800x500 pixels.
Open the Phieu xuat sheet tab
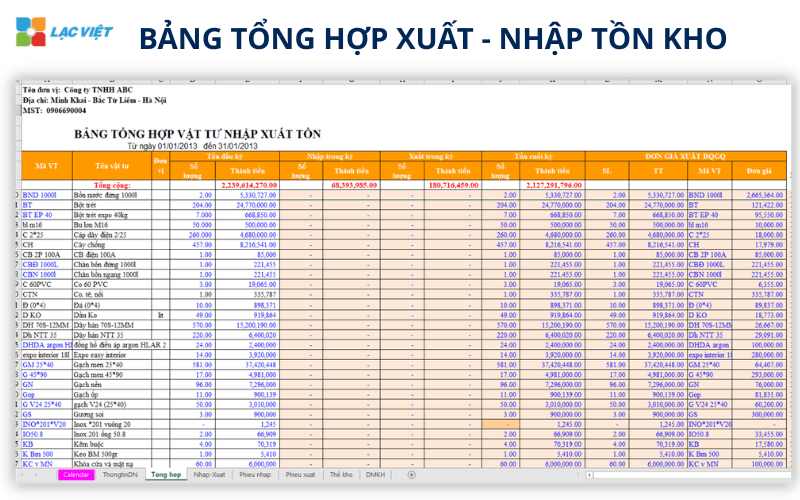[x=301, y=474]
